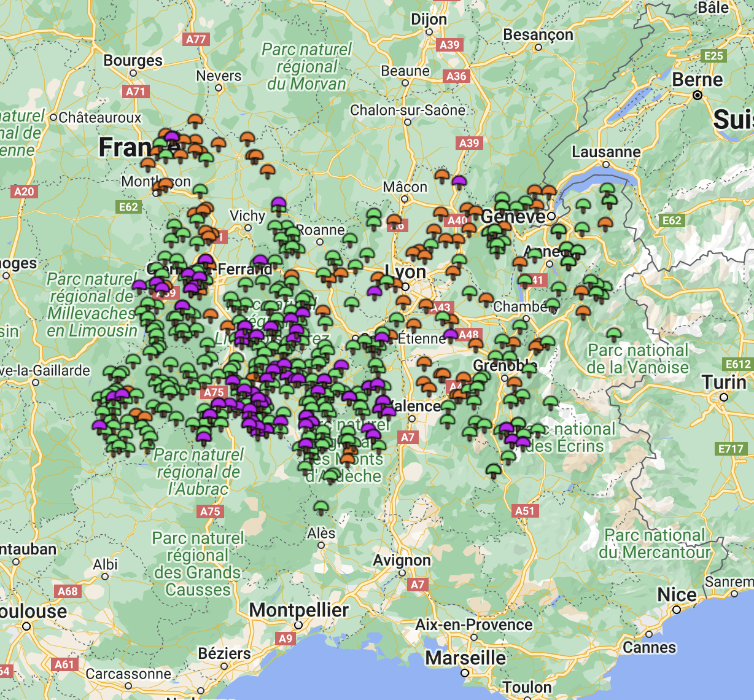Select the Dijon city label
This screenshot has height=700, width=754.
[x=429, y=20]
